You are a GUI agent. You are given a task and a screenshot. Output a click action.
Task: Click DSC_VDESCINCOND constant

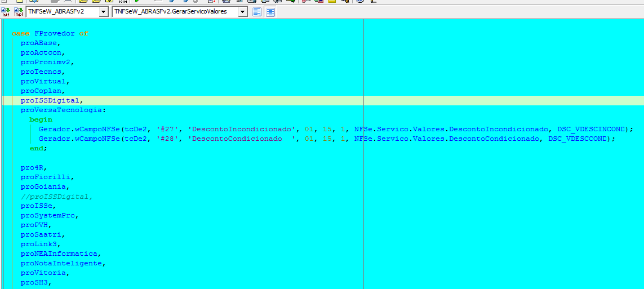[591, 130]
